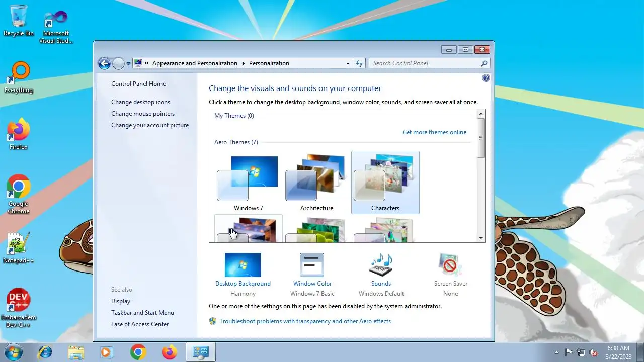Open the Everything desktop shortcut

[19, 77]
